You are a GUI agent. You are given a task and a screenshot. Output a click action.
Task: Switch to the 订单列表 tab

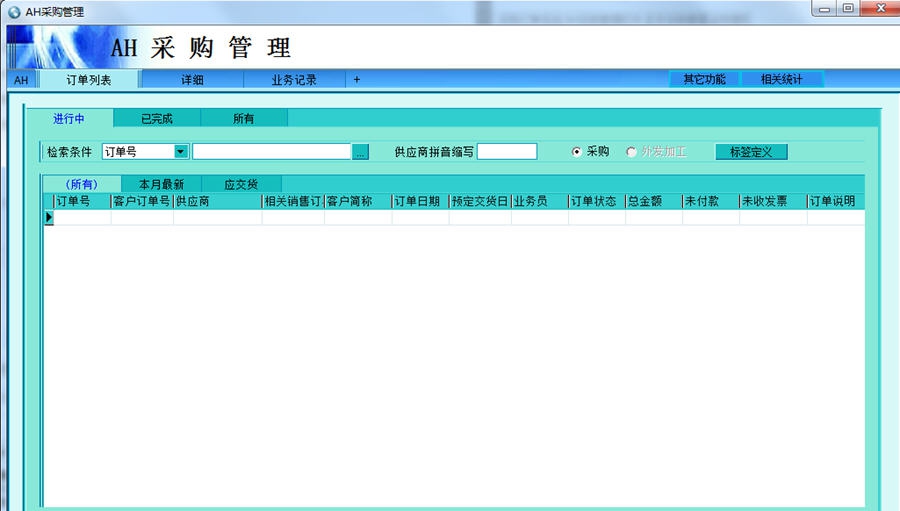[x=88, y=80]
